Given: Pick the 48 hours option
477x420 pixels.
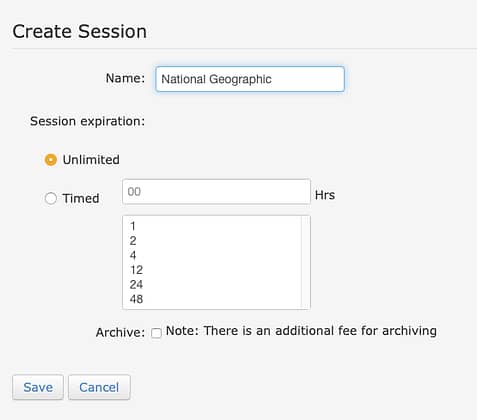Looking at the screenshot, I should (212, 299).
